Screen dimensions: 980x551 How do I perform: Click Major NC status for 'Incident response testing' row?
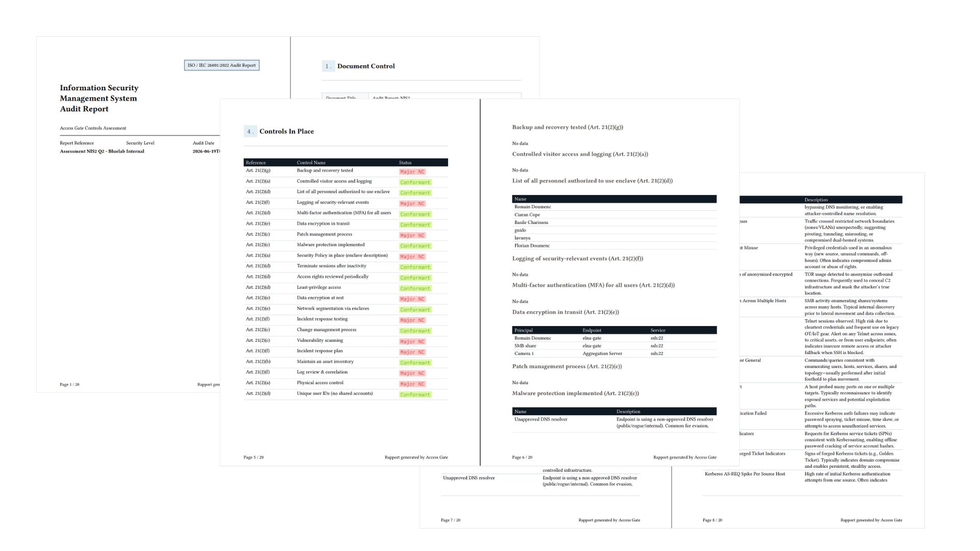tap(412, 320)
